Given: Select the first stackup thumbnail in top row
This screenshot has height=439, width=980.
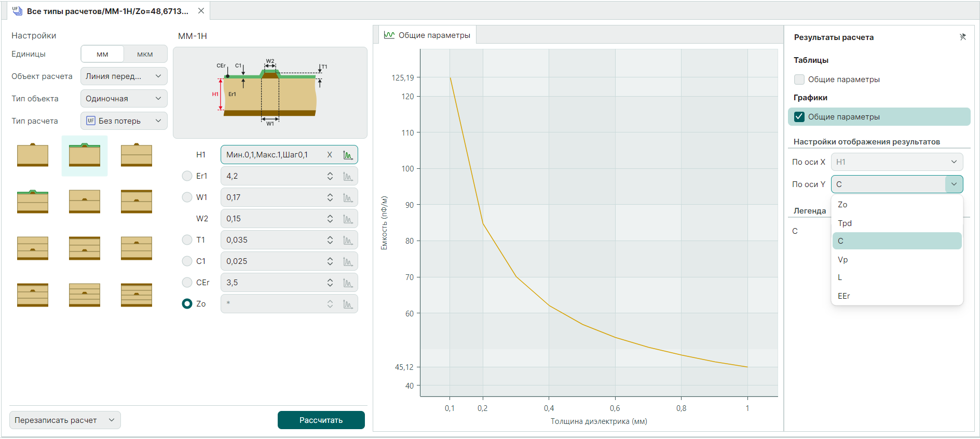Looking at the screenshot, I should coord(33,155).
